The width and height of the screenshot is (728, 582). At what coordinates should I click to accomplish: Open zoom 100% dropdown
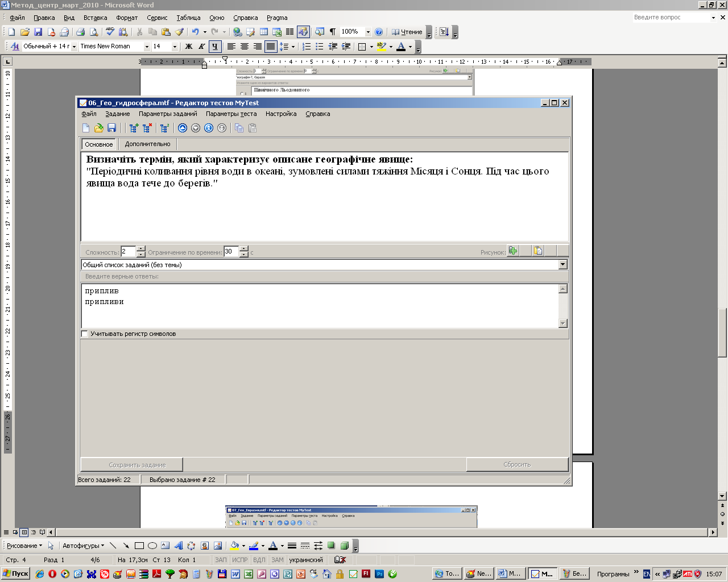[x=368, y=32]
